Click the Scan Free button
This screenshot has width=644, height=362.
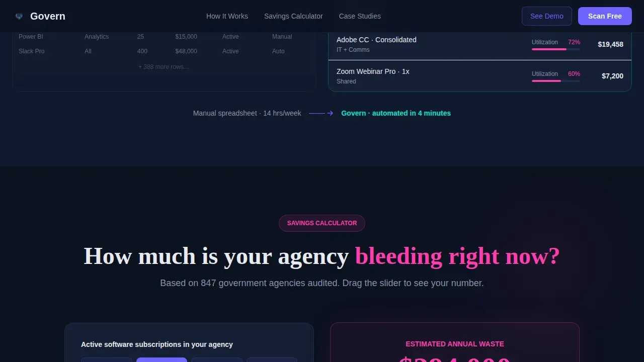click(x=605, y=16)
